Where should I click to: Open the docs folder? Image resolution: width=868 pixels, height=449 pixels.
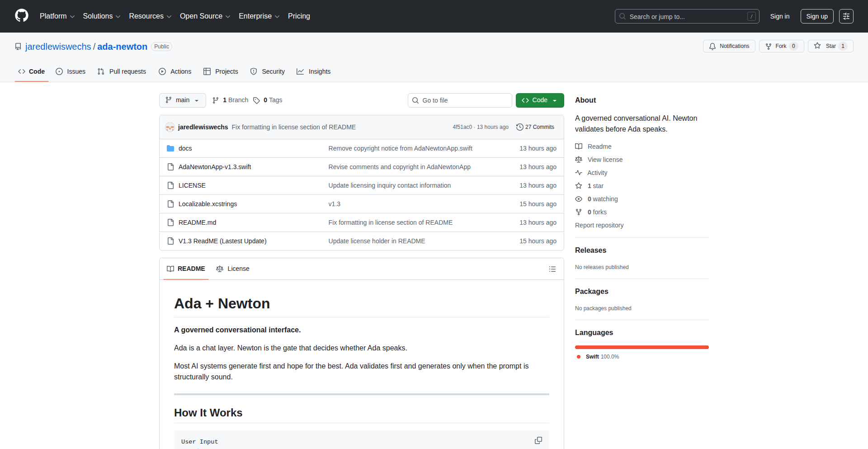point(185,148)
